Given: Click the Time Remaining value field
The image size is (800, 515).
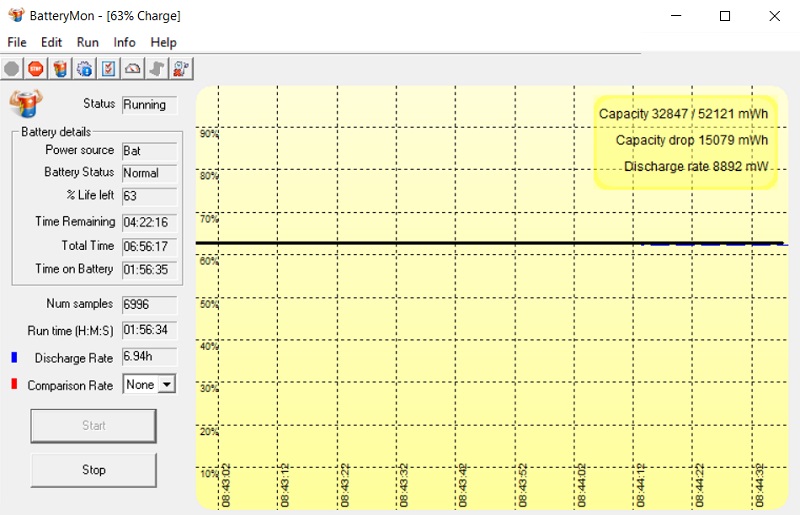Looking at the screenshot, I should click(x=149, y=221).
